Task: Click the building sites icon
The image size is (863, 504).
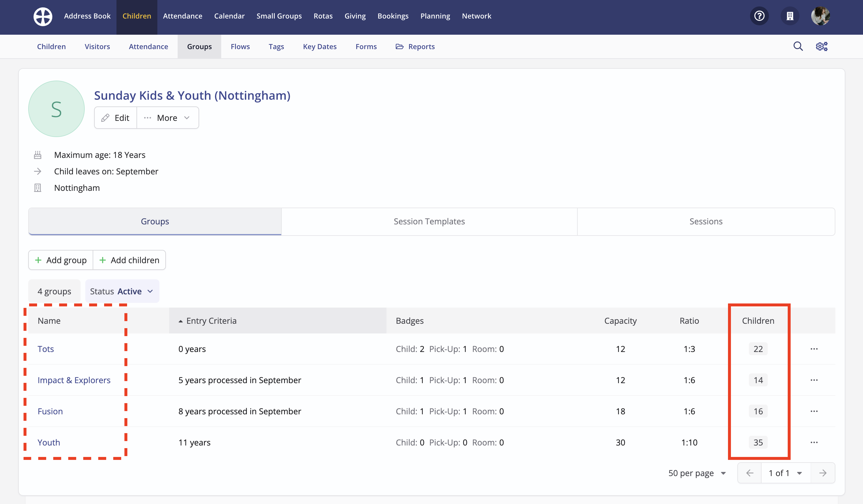Action: [x=790, y=16]
